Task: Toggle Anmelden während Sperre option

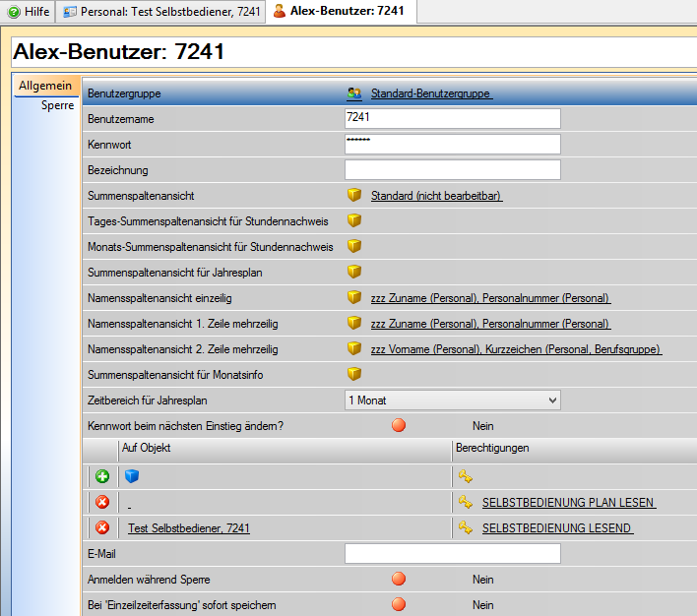Action: click(x=399, y=580)
